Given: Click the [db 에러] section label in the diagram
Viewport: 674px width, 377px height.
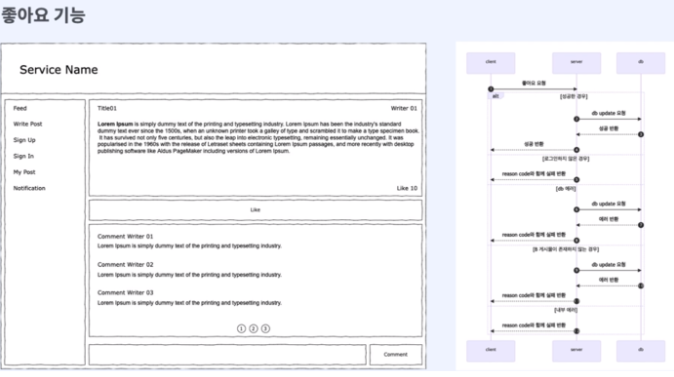Looking at the screenshot, I should pos(566,189).
